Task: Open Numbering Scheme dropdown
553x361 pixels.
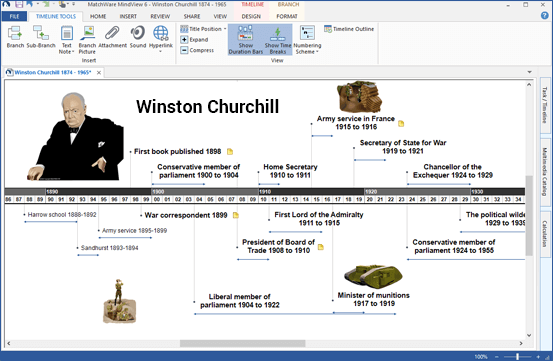Action: [307, 39]
